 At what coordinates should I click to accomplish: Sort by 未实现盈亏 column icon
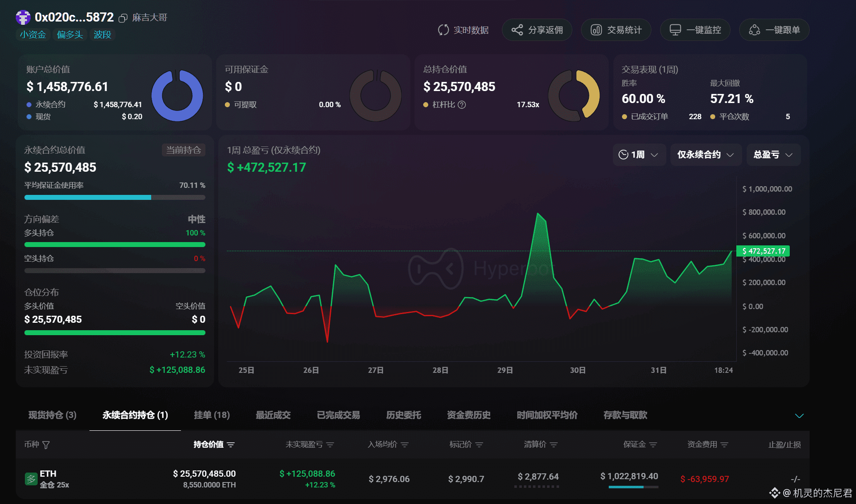pos(330,445)
